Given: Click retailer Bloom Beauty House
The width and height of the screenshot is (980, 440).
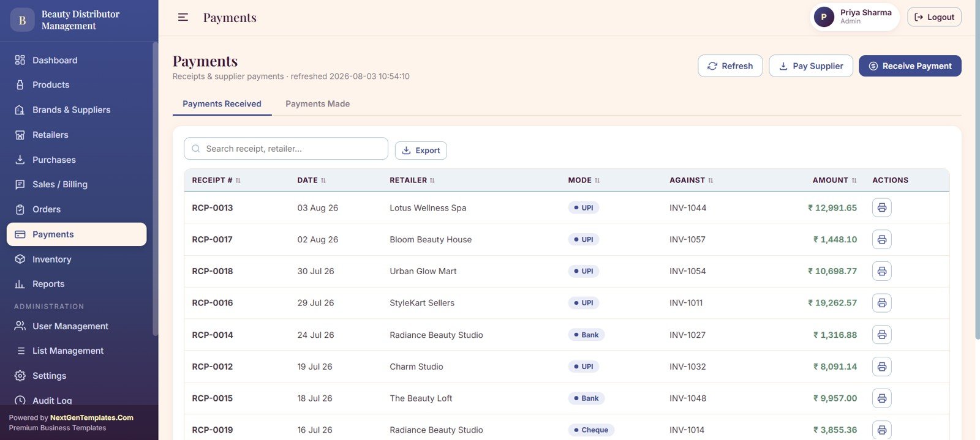Looking at the screenshot, I should click(431, 240).
